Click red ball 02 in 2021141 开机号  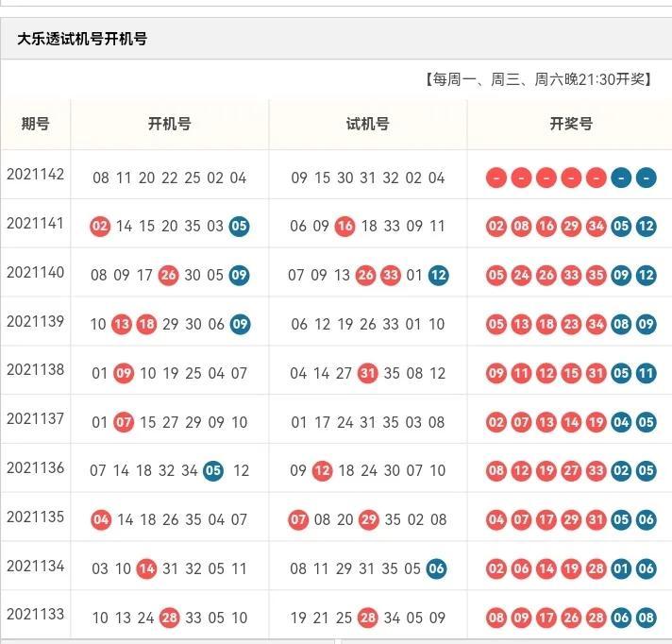pyautogui.click(x=100, y=226)
